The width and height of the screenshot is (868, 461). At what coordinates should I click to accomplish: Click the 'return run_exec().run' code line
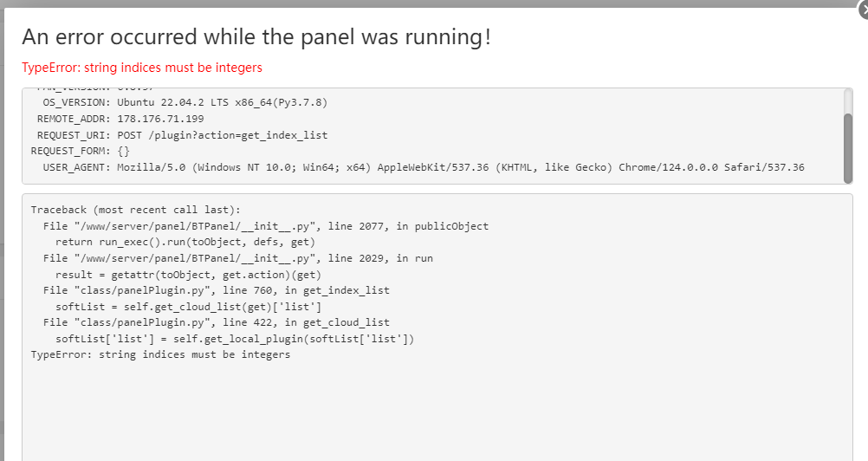click(x=185, y=242)
